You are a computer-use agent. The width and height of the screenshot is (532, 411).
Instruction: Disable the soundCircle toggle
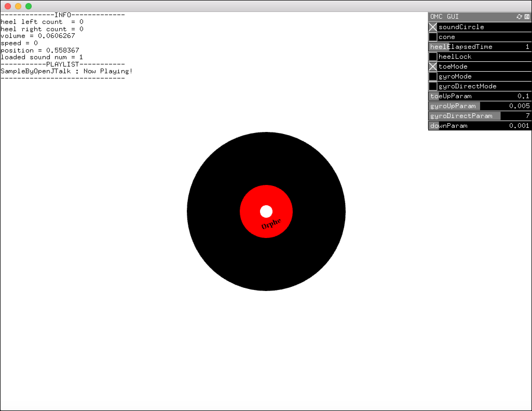(433, 27)
